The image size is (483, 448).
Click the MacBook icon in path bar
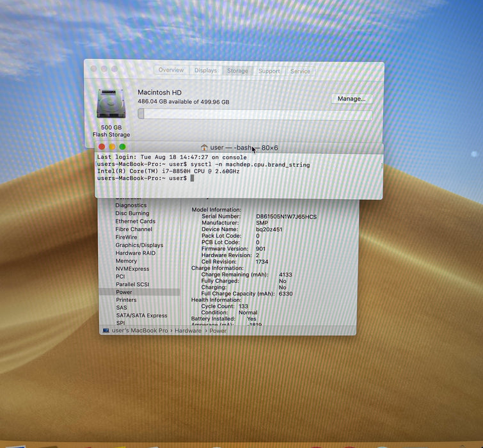tap(106, 331)
